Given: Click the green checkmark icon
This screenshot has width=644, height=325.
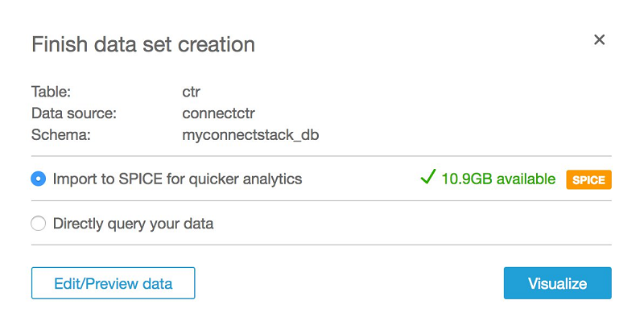Looking at the screenshot, I should coord(427,177).
